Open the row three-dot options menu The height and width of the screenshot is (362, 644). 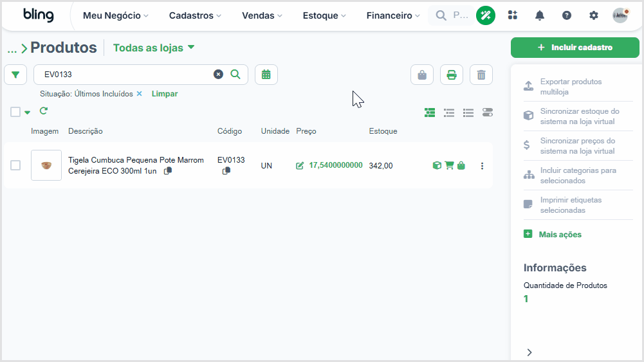click(482, 166)
